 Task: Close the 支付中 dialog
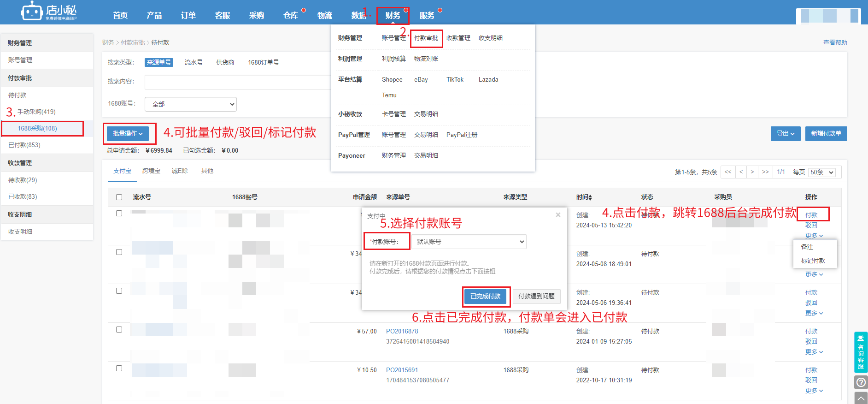pos(558,215)
